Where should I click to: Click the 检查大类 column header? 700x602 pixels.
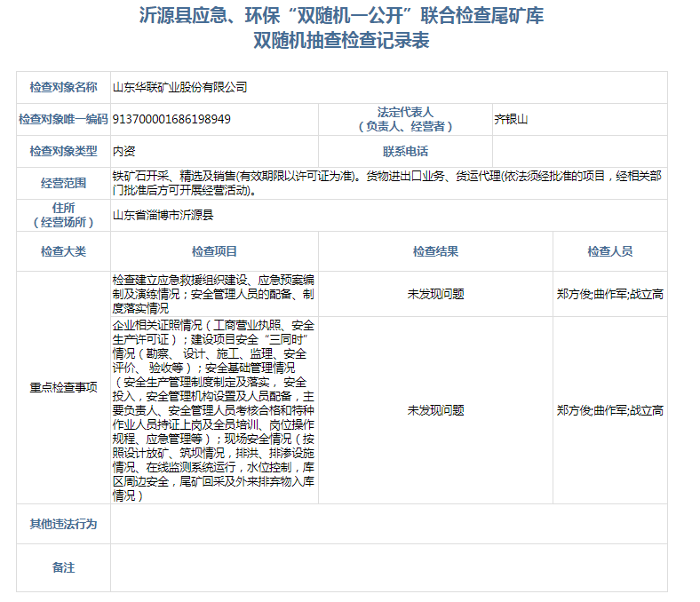click(x=63, y=251)
